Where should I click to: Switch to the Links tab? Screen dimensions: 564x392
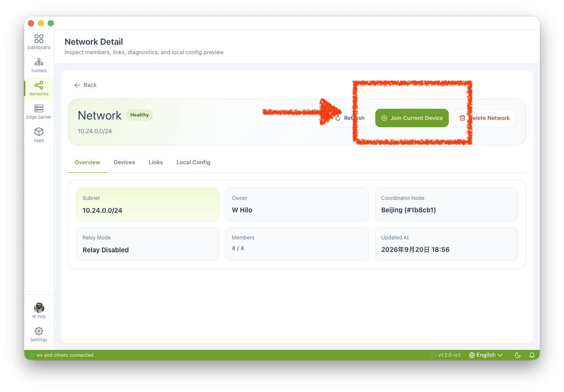coord(156,162)
